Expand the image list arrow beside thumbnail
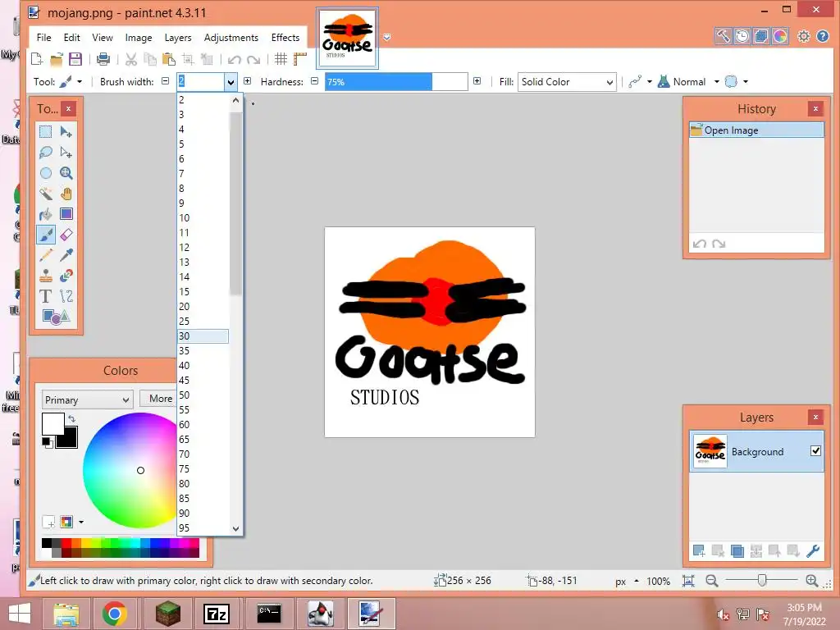 click(x=387, y=37)
